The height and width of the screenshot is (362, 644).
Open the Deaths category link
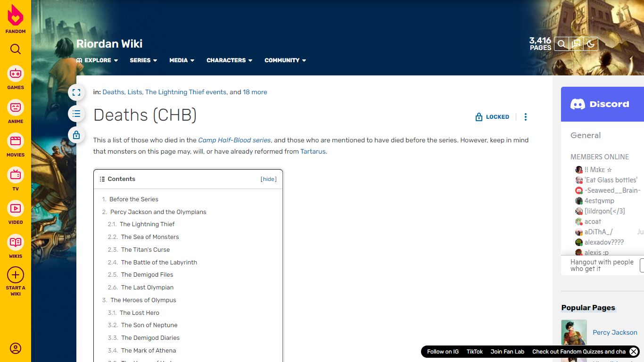point(113,92)
